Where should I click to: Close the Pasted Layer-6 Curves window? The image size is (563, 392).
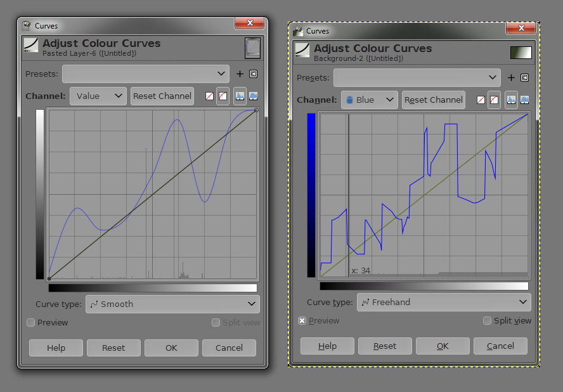point(250,23)
